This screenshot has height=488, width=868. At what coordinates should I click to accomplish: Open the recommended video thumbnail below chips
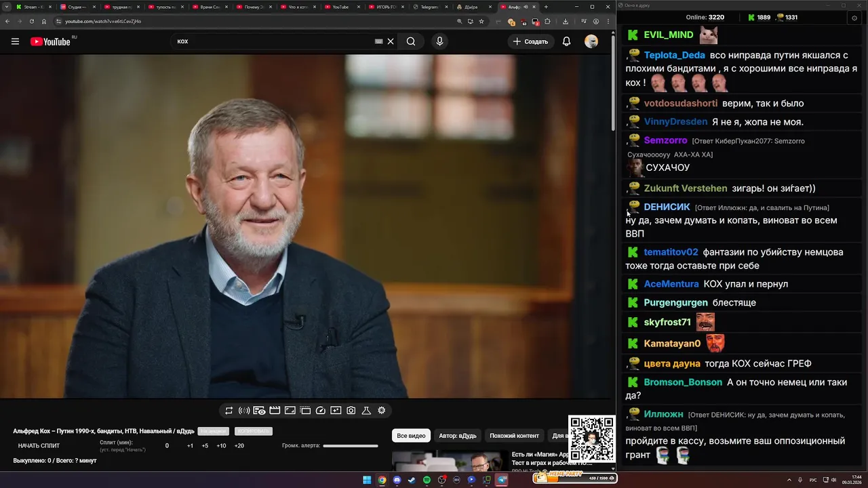click(450, 461)
